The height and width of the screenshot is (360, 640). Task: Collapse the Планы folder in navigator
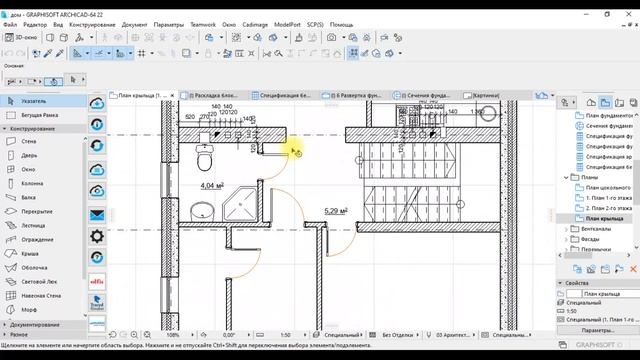click(566, 178)
